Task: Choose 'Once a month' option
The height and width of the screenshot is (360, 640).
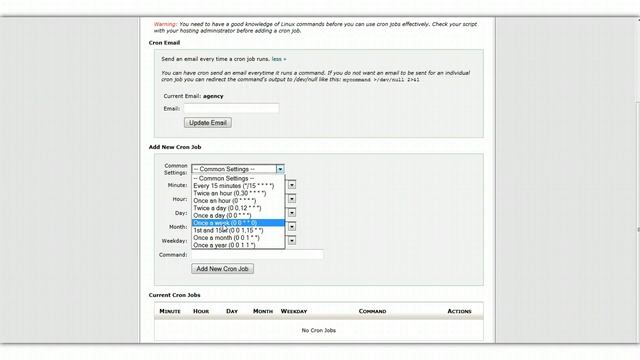Action: click(x=238, y=238)
